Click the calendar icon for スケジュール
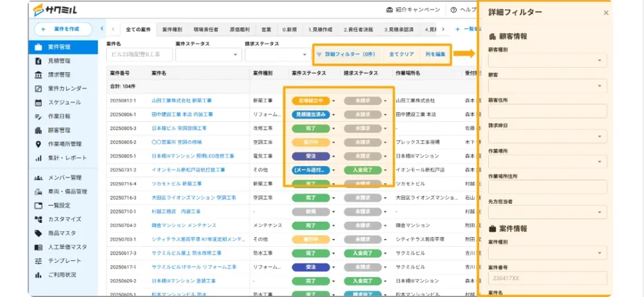 (38, 102)
